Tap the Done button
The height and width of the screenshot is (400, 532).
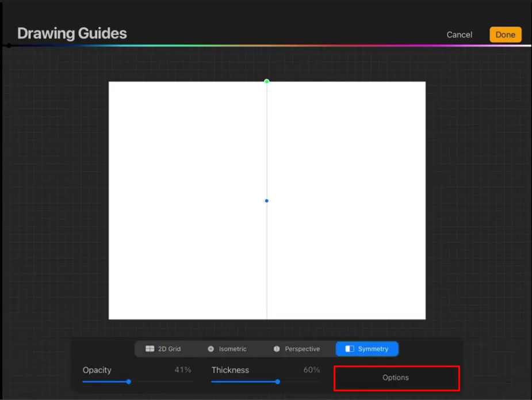click(x=505, y=35)
